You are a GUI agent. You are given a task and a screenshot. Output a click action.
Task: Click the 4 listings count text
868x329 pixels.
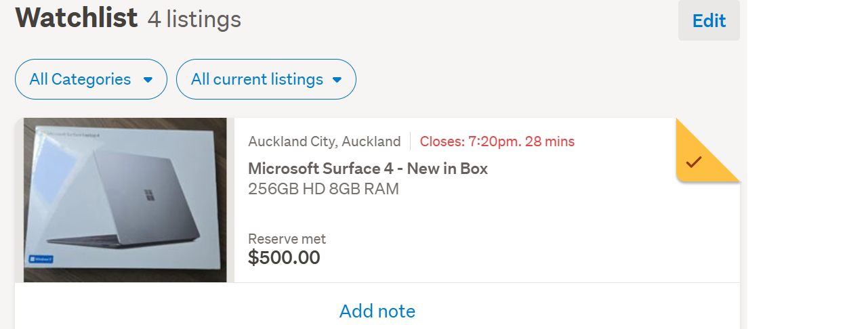(x=194, y=20)
